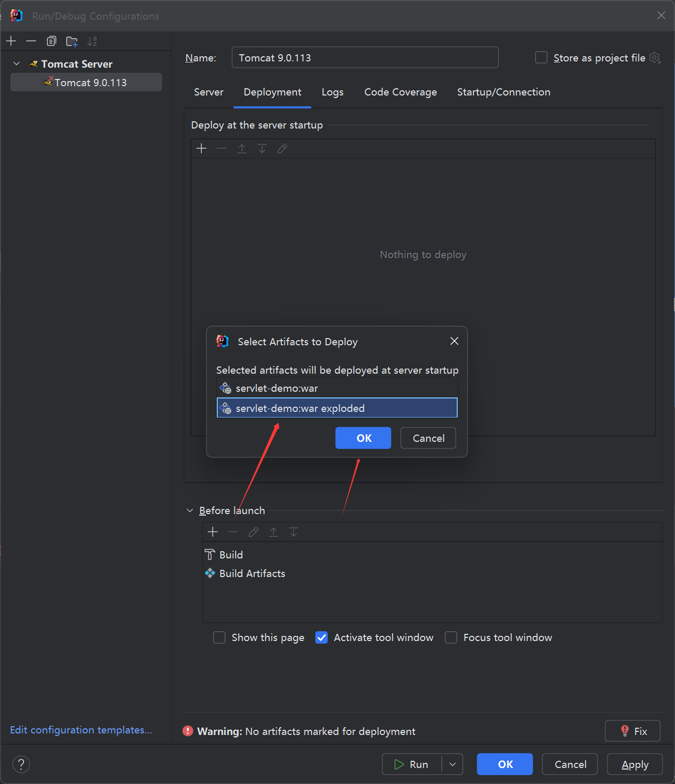Uncheck Activate tool window
Screen dimensions: 675x784
(x=322, y=637)
